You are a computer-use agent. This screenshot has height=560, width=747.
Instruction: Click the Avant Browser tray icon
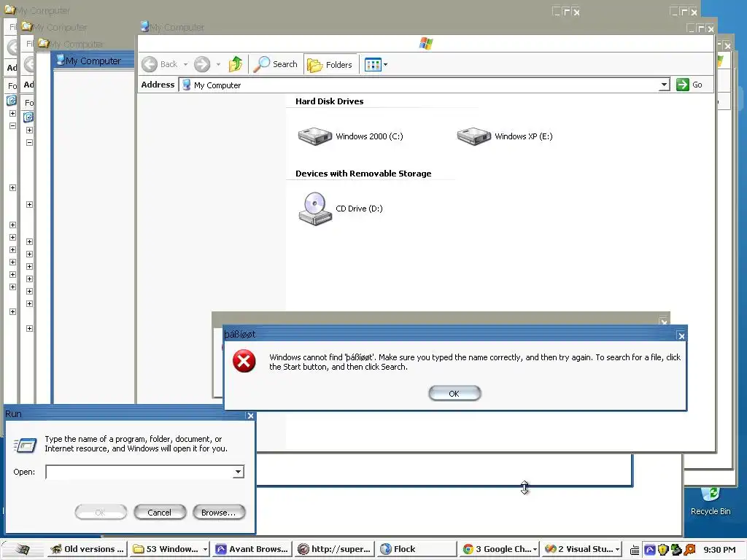tap(649, 550)
